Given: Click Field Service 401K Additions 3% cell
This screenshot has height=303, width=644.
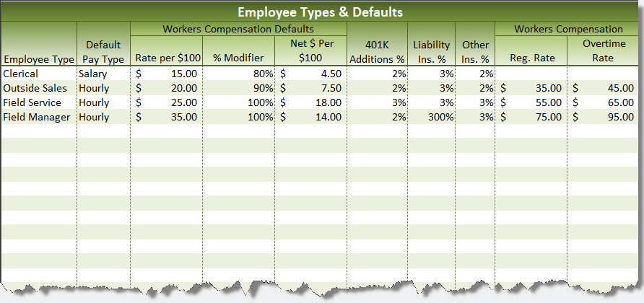Looking at the screenshot, I should (x=377, y=102).
